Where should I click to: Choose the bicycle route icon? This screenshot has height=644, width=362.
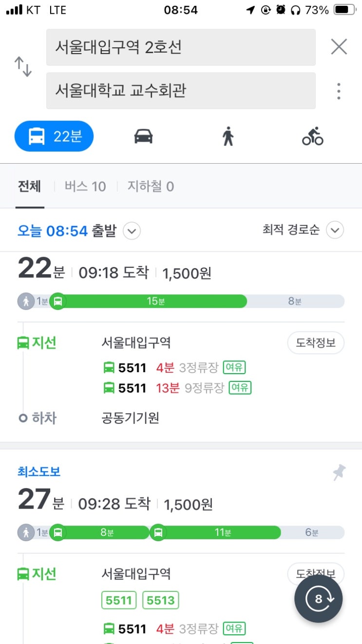pyautogui.click(x=312, y=136)
